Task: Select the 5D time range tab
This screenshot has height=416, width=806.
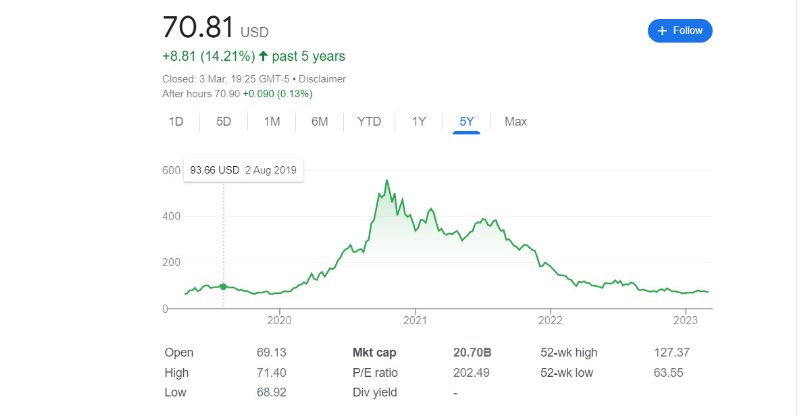Action: click(224, 122)
